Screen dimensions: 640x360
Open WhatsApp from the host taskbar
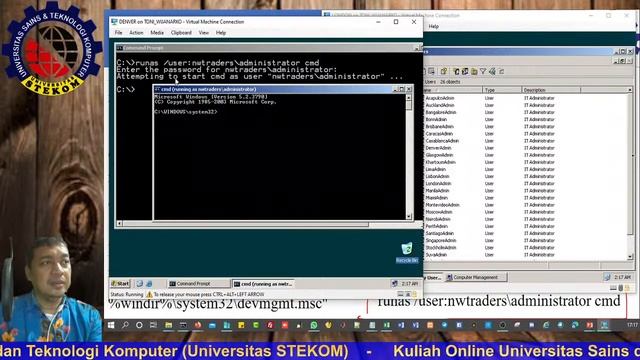point(313,325)
